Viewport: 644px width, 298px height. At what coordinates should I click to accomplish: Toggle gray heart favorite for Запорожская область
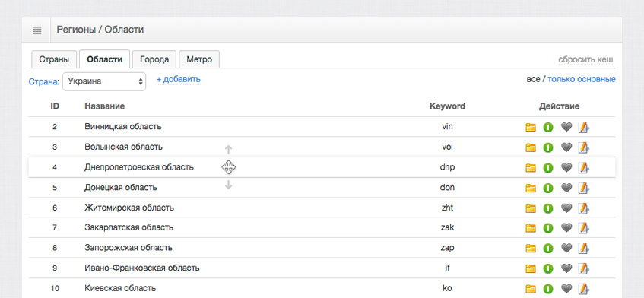pos(566,249)
